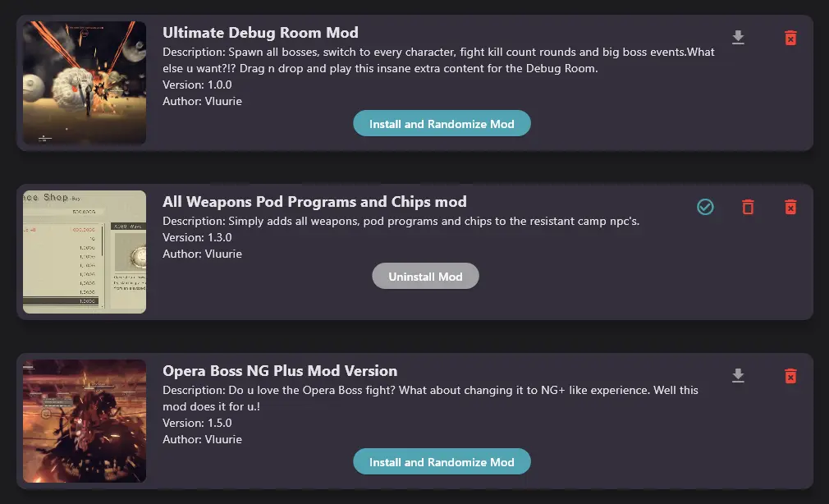Click the installed checkmark on All Weapons mod
This screenshot has width=829, height=504.
[x=705, y=207]
